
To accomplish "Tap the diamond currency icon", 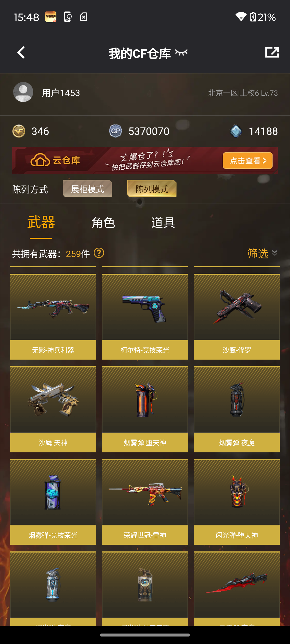I will point(236,131).
